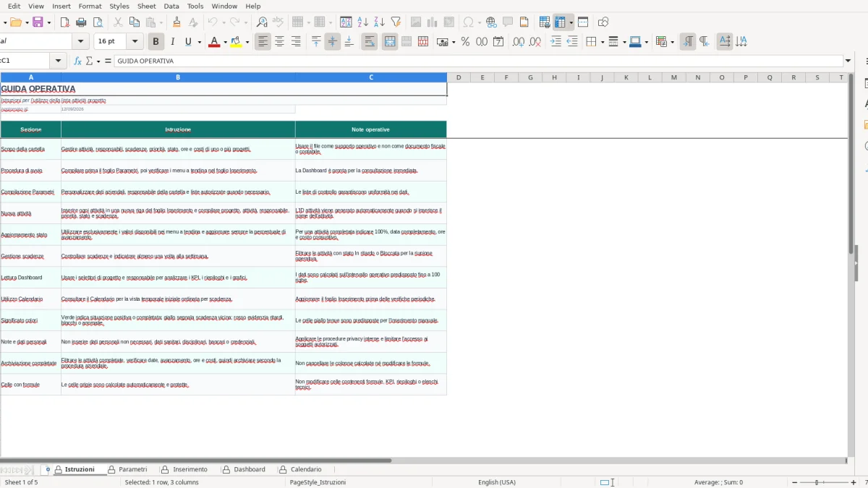This screenshot has width=868, height=488.
Task: Click the Sort Descending icon
Action: tap(378, 22)
